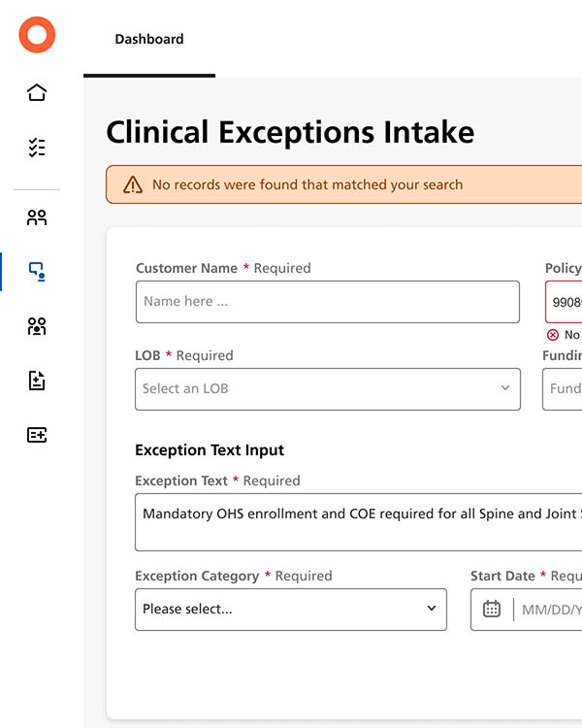Screen dimensions: 582x728
Task: Open the three-person group sidebar icon
Action: coord(37,326)
